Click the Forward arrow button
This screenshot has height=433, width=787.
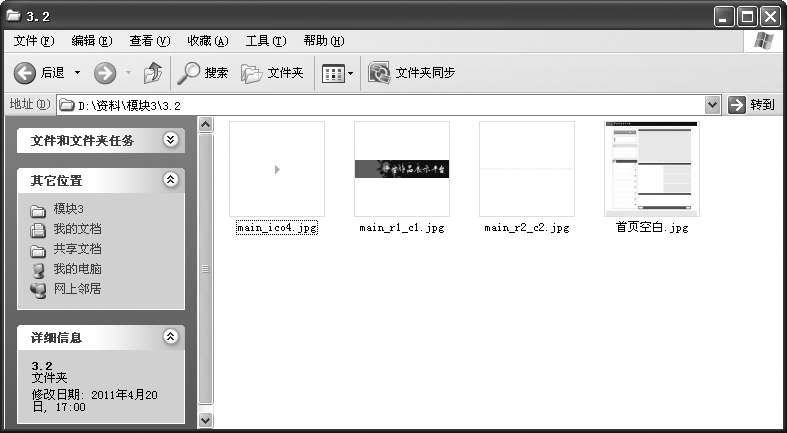104,73
